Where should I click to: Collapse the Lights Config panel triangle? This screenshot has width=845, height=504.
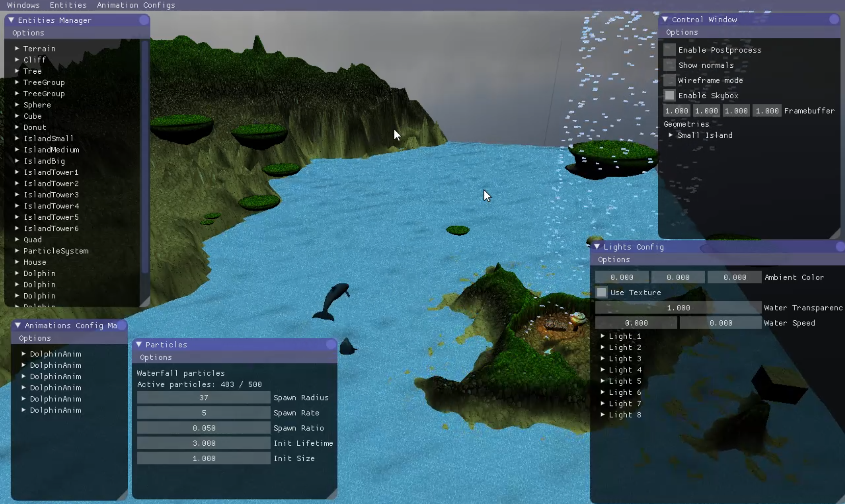pos(597,247)
